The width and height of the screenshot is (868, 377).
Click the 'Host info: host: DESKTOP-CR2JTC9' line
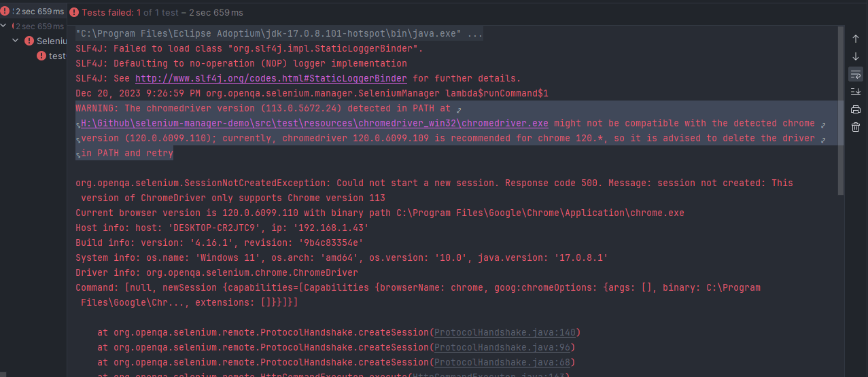(222, 228)
